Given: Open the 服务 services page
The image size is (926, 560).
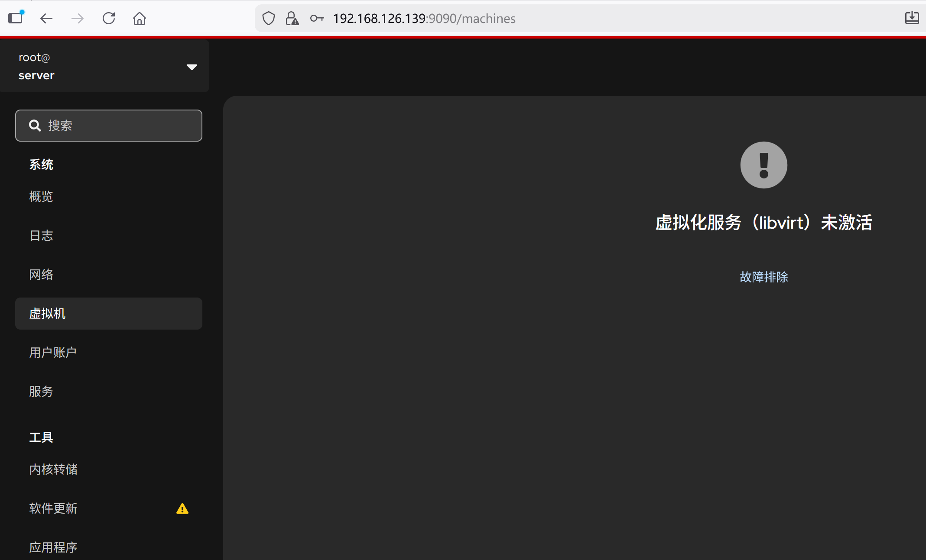Looking at the screenshot, I should 41,392.
